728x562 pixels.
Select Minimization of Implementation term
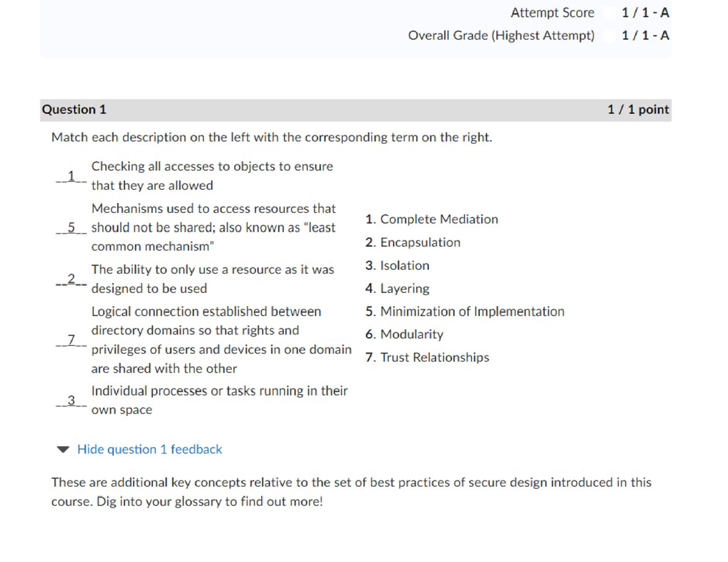pos(465,312)
